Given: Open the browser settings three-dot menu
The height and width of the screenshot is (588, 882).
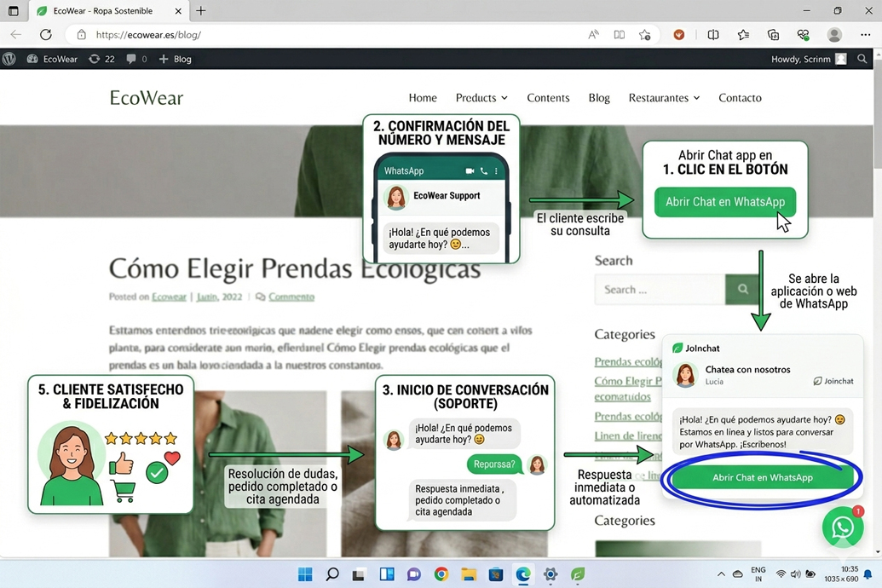Looking at the screenshot, I should [865, 35].
